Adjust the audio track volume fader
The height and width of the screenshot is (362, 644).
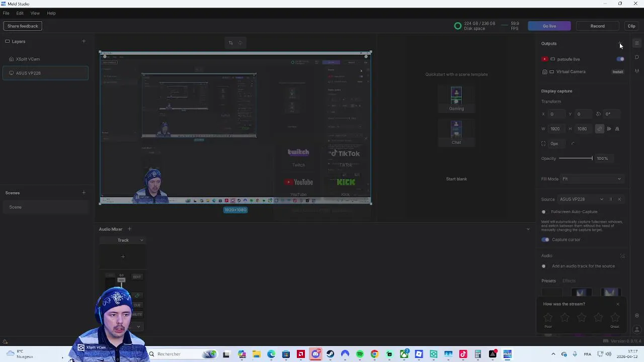tap(121, 280)
